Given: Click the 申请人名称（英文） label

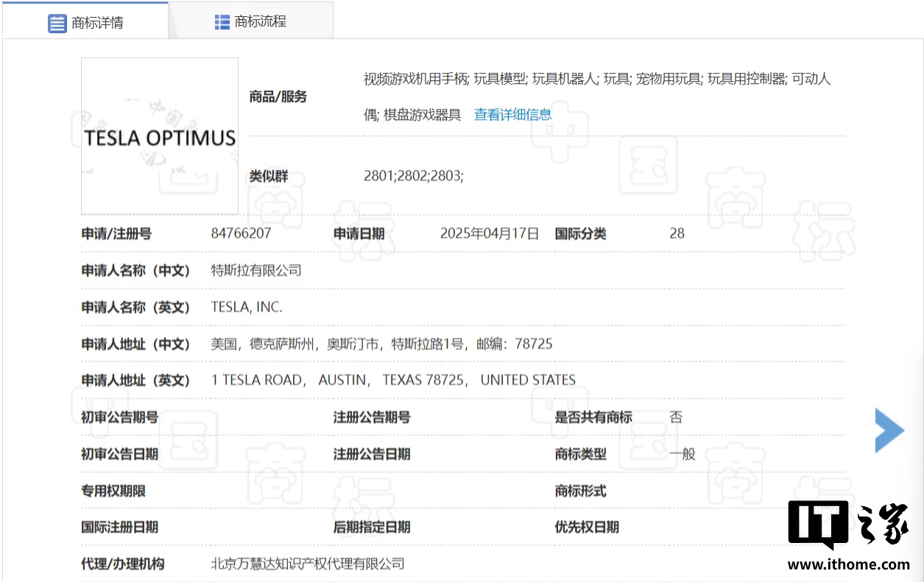Looking at the screenshot, I should point(135,308).
